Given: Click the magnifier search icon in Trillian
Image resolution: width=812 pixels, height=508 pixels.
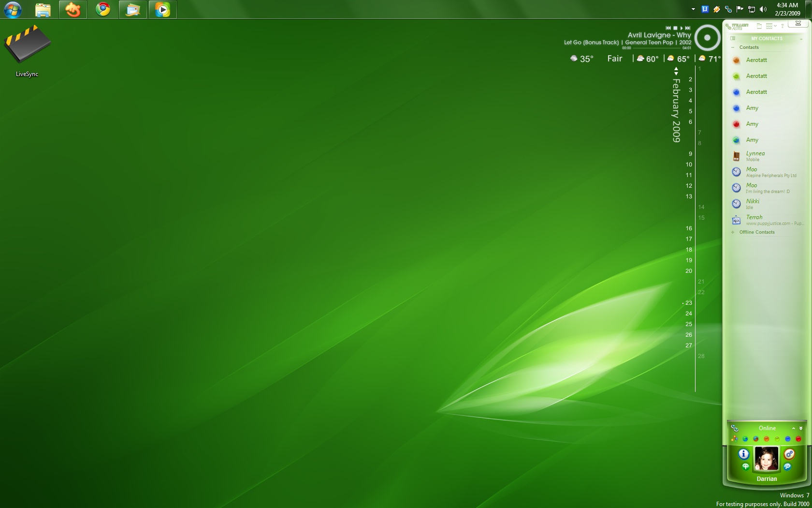Looking at the screenshot, I should click(x=787, y=467).
